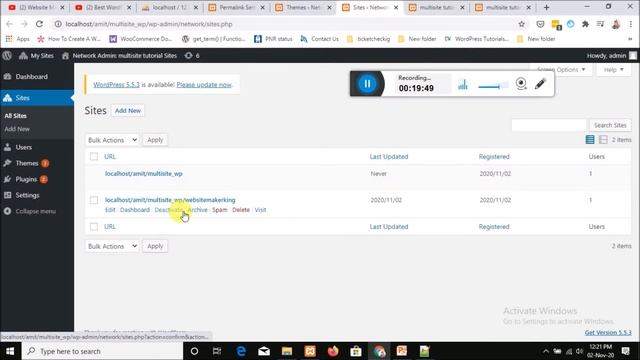The image size is (640, 360).
Task: Bookmark this page with star icon
Action: (x=522, y=24)
